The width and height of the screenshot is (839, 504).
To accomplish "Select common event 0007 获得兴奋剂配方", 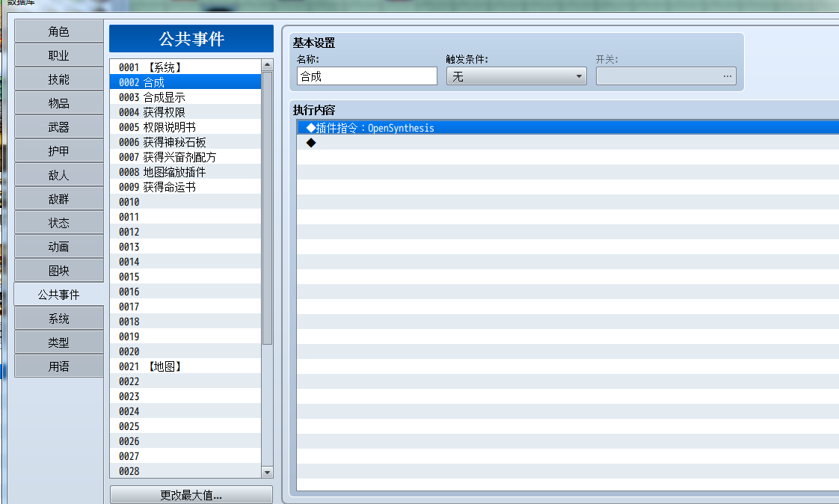I will (185, 157).
